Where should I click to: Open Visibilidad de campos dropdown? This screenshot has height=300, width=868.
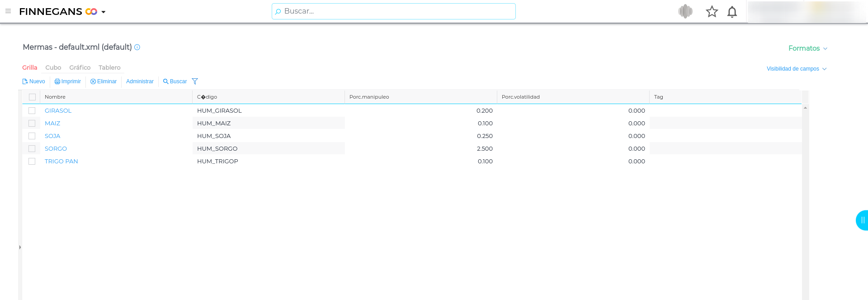click(796, 69)
